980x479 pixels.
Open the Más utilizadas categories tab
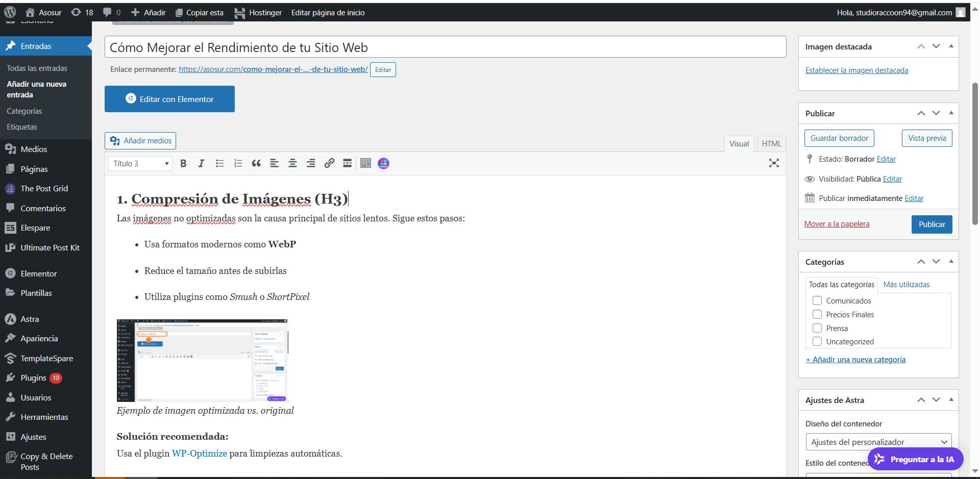[x=906, y=285]
